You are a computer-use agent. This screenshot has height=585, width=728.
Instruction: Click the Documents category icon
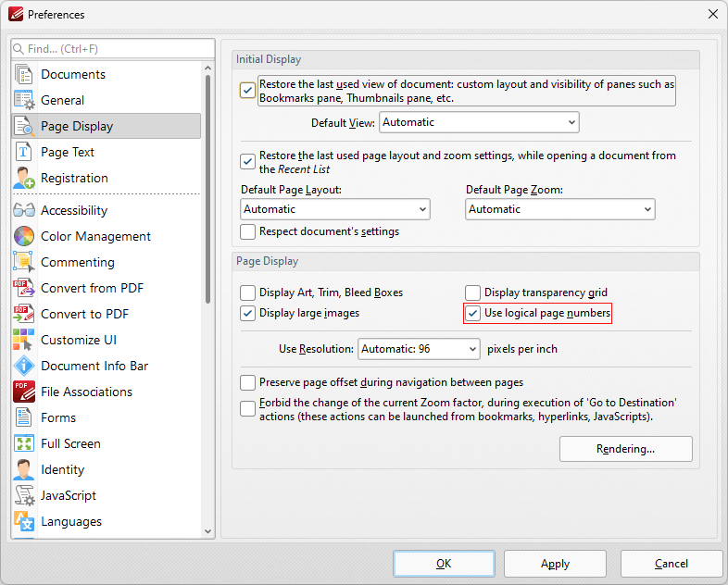(x=24, y=74)
